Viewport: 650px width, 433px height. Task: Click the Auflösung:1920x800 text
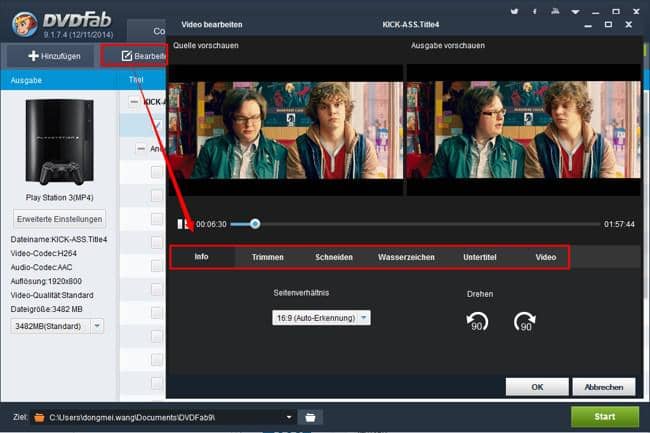[46, 281]
